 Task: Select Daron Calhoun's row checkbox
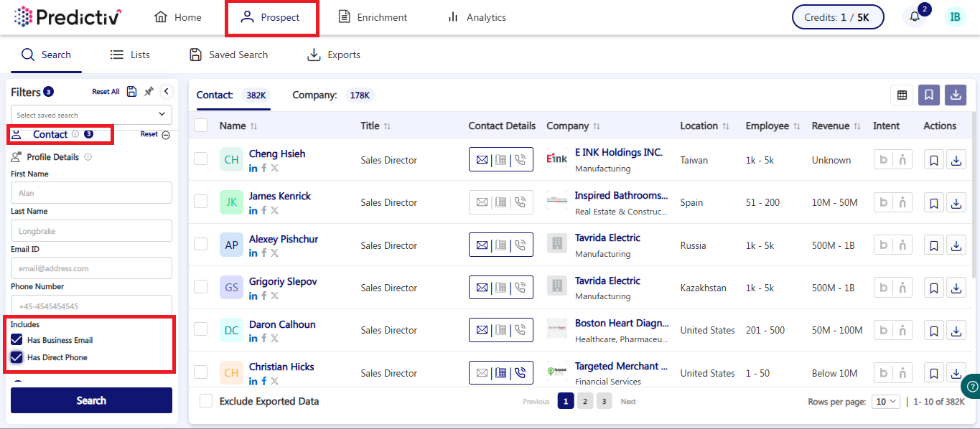click(201, 329)
